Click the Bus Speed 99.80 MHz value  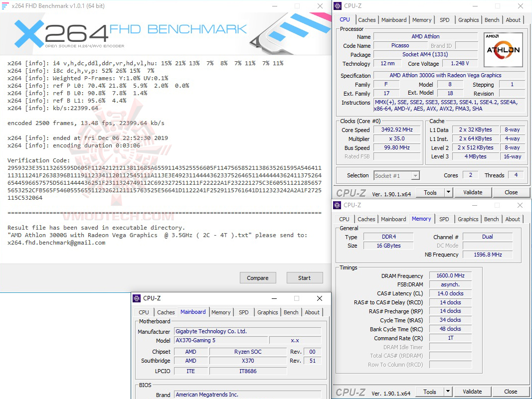pyautogui.click(x=397, y=147)
